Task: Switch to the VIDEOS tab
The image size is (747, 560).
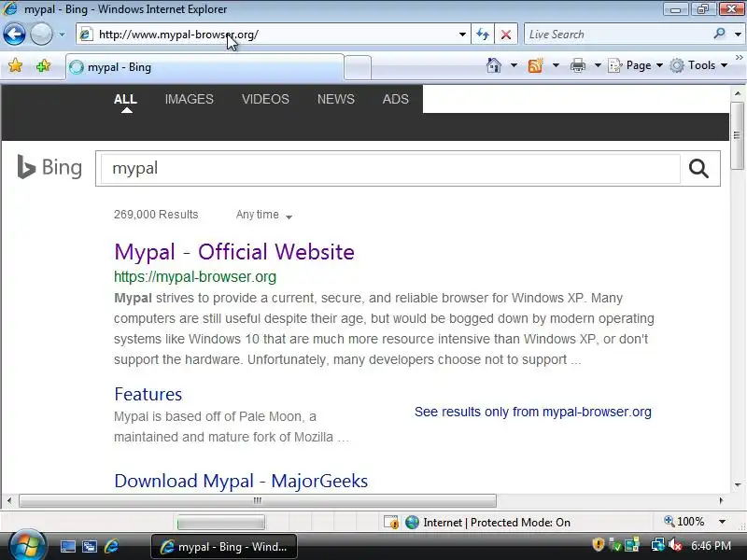Action: click(265, 99)
